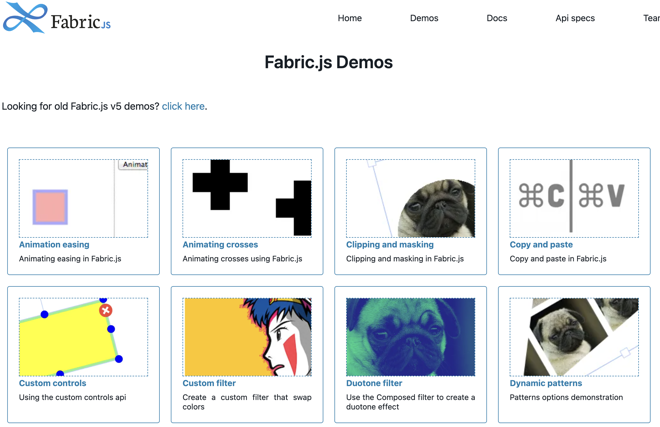
Task: Open the Demos nav item
Action: (x=424, y=18)
